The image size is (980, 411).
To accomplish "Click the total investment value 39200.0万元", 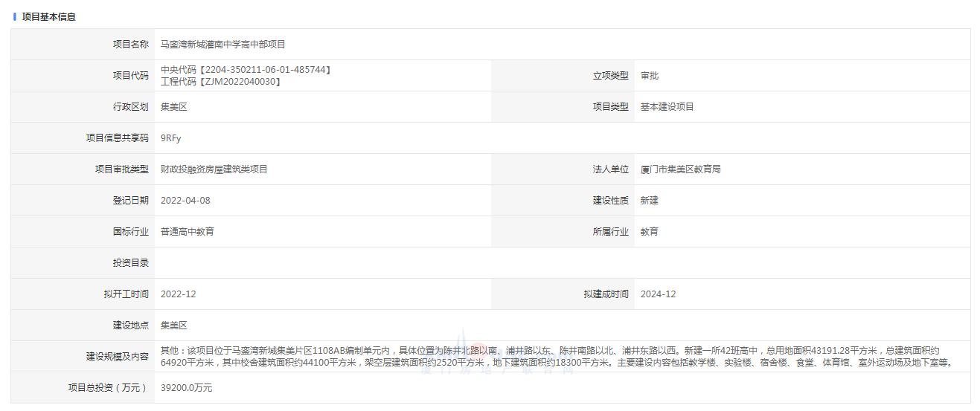I will click(186, 388).
